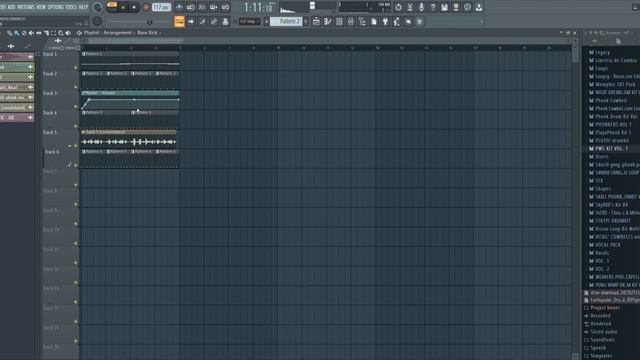Click the question mark help icon

tap(433, 7)
